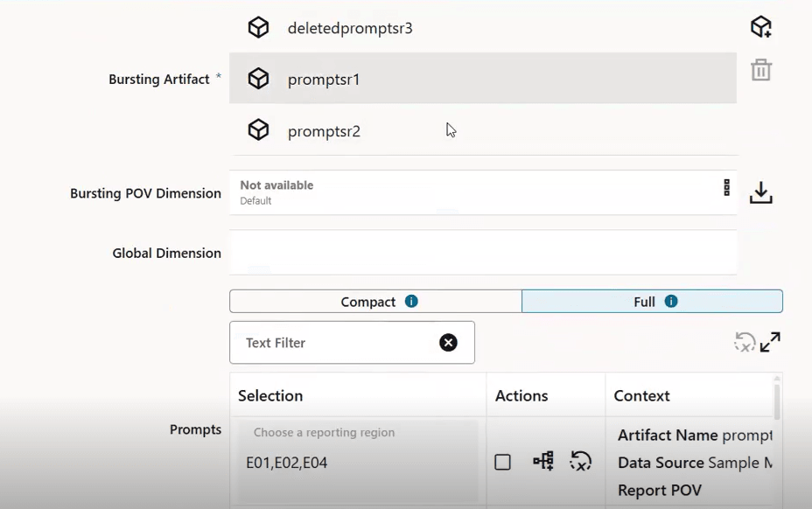This screenshot has width=812, height=509.
Task: Switch to the Full view tab
Action: pyautogui.click(x=652, y=302)
